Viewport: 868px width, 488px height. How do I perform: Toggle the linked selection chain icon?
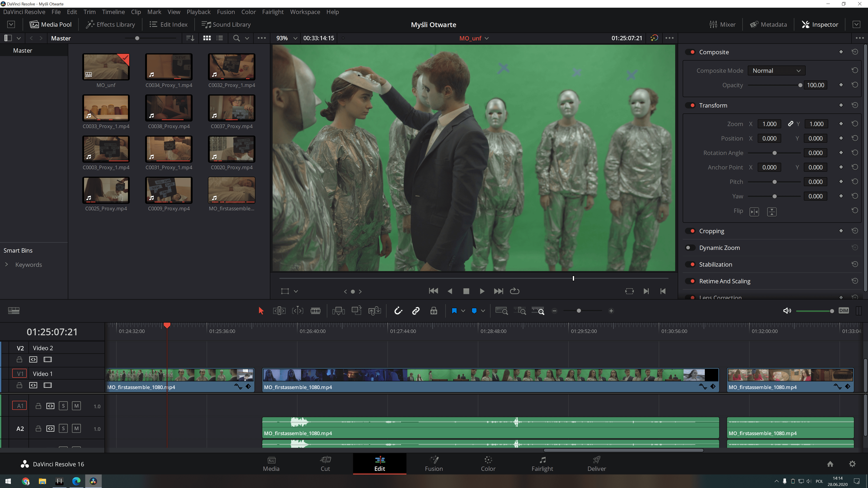416,311
